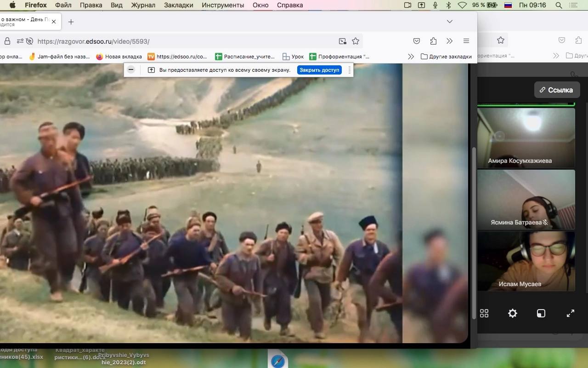
Task: Open the Jam-файл без назв... bookmark
Action: pyautogui.click(x=59, y=57)
